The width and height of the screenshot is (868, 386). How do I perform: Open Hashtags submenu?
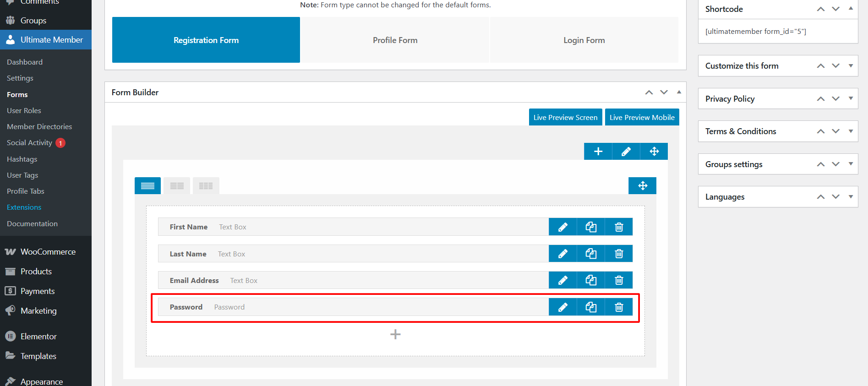click(x=22, y=159)
